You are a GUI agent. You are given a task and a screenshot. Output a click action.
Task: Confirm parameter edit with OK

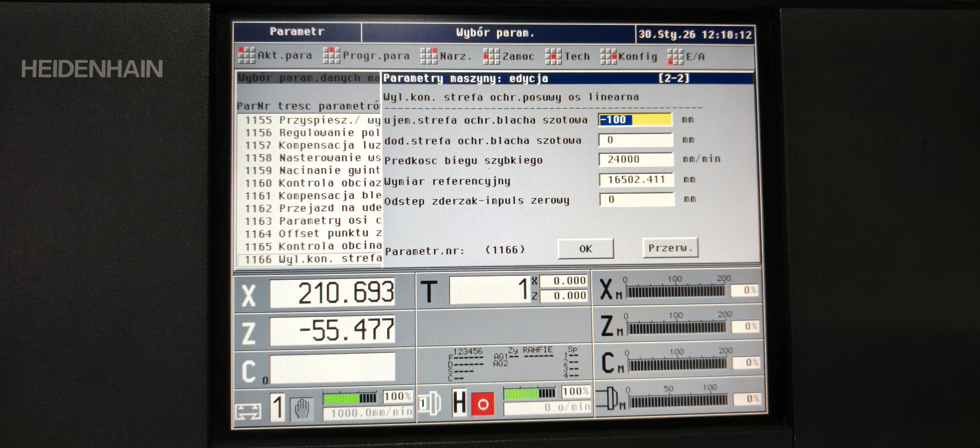coord(585,249)
